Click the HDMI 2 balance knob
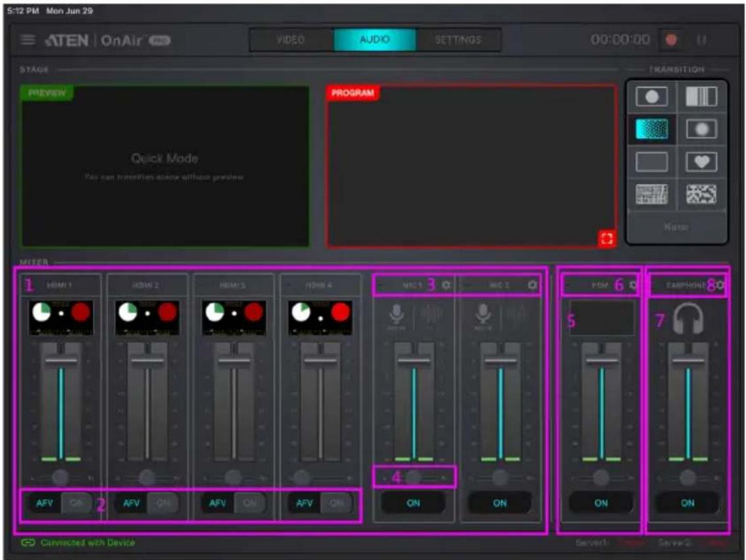Viewport: 746px width, 560px height. pyautogui.click(x=147, y=477)
